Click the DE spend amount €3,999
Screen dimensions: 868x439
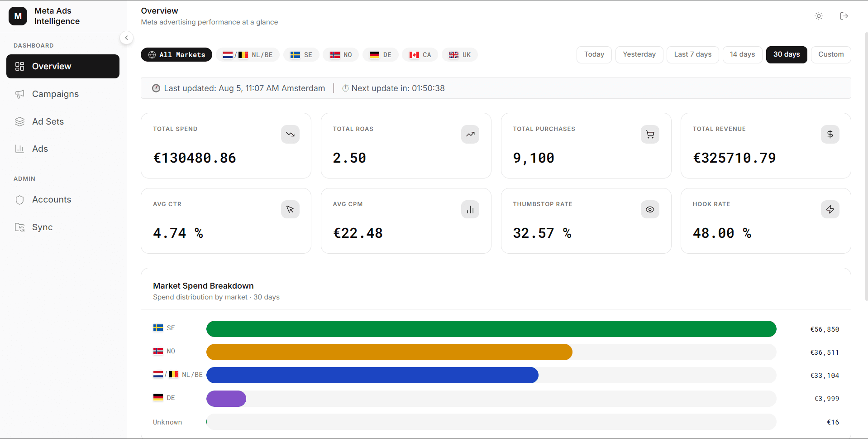[826, 399]
